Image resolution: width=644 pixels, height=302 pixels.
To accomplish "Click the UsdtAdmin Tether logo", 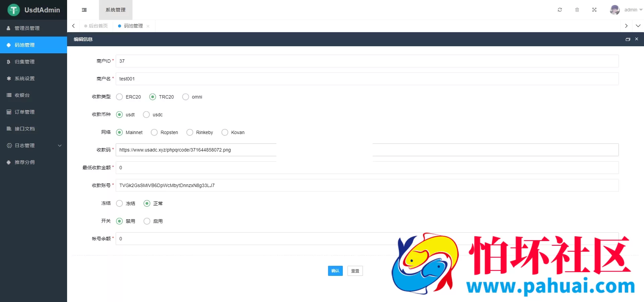I will 14,10.
